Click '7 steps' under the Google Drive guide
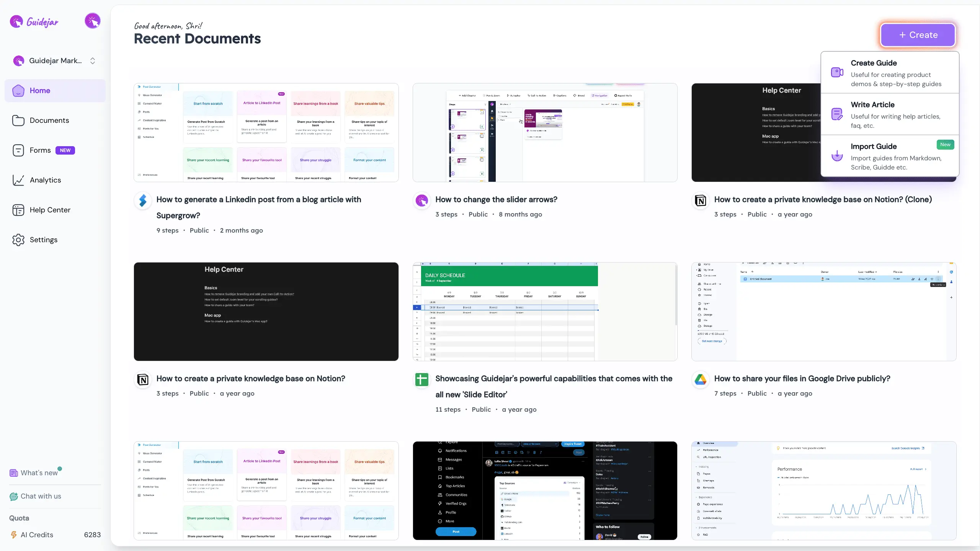Viewport: 980px width, 551px height. coord(725,393)
